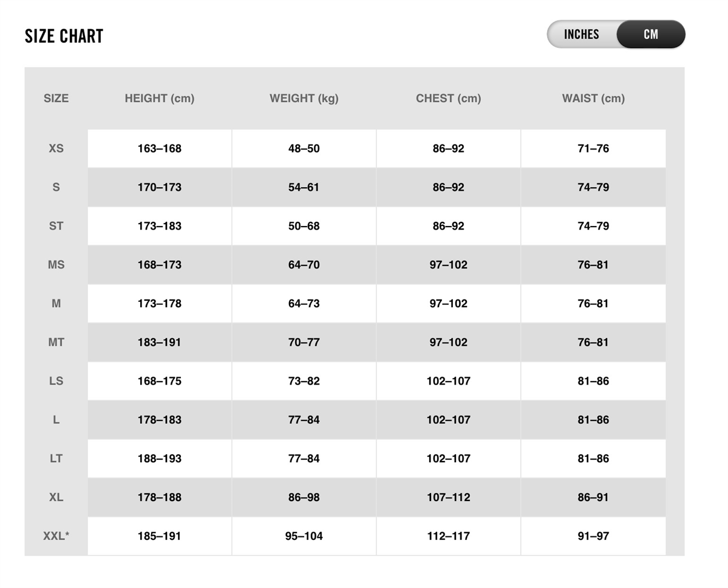Click the HEIGHT (cm) column header
The image size is (728, 588).
pos(160,98)
